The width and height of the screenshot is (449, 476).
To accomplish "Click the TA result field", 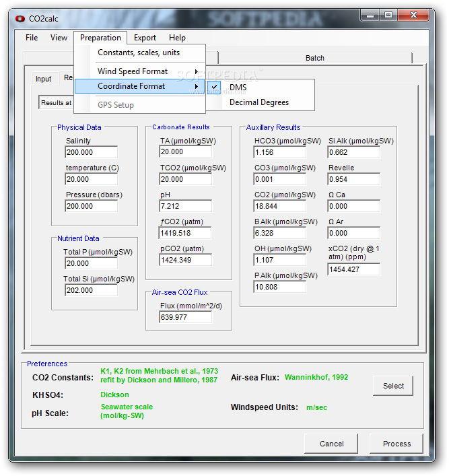I will point(186,151).
